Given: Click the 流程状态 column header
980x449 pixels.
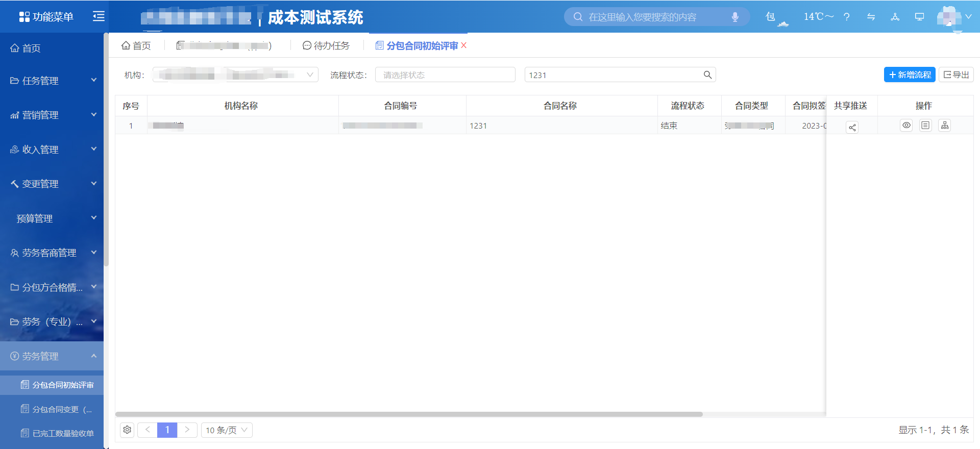Looking at the screenshot, I should point(689,106).
